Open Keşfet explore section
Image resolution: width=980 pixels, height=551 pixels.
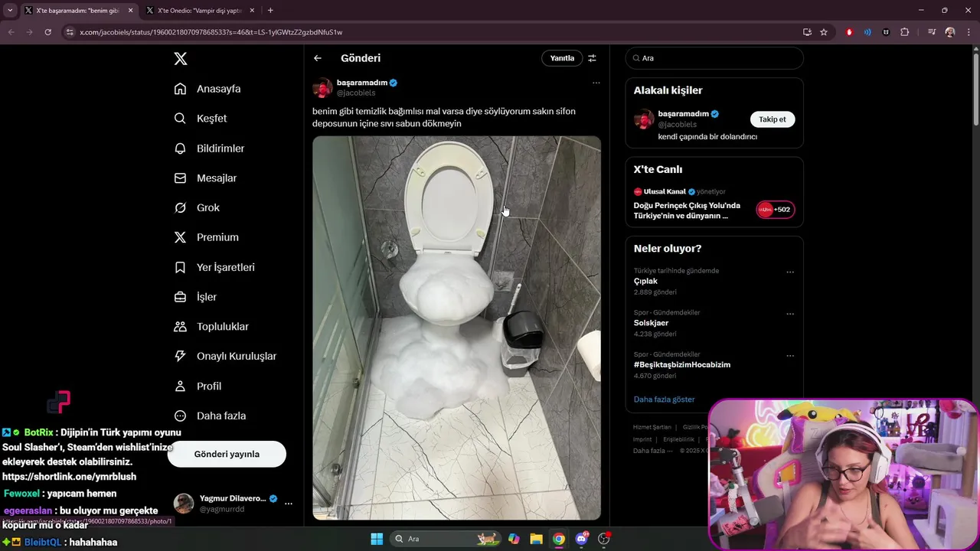coord(201,119)
